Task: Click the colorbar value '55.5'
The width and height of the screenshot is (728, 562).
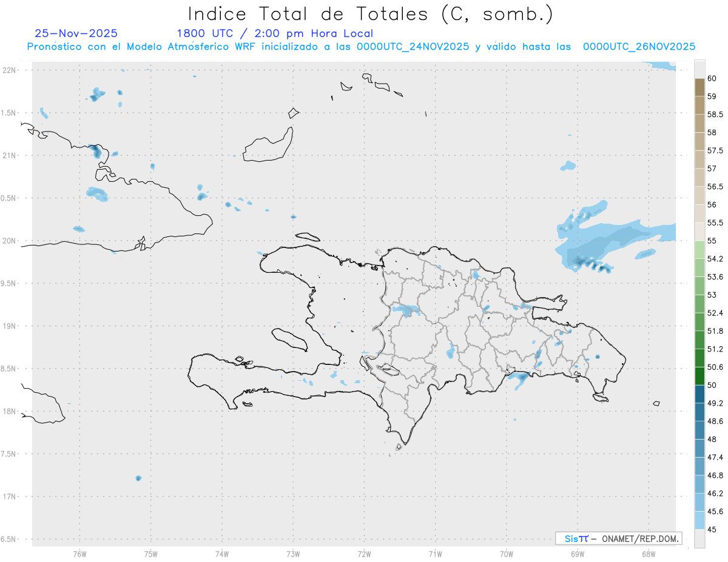Action: pos(715,222)
